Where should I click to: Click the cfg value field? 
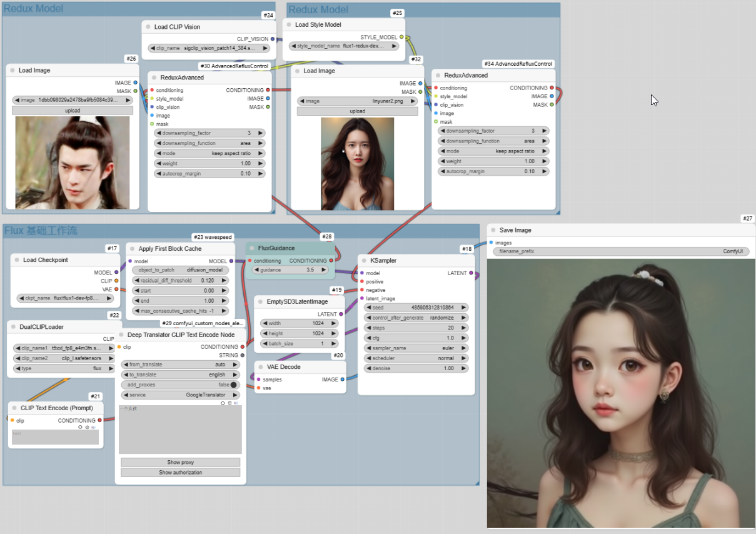tap(416, 338)
